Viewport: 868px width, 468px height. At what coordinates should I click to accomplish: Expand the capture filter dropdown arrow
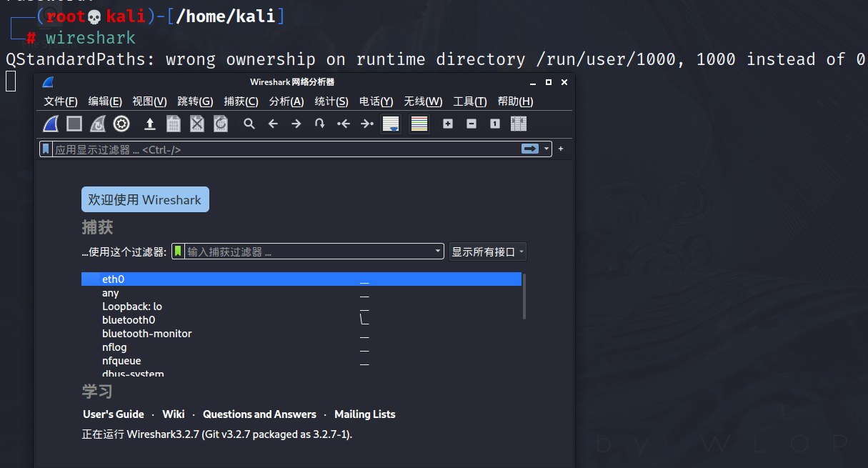point(438,252)
